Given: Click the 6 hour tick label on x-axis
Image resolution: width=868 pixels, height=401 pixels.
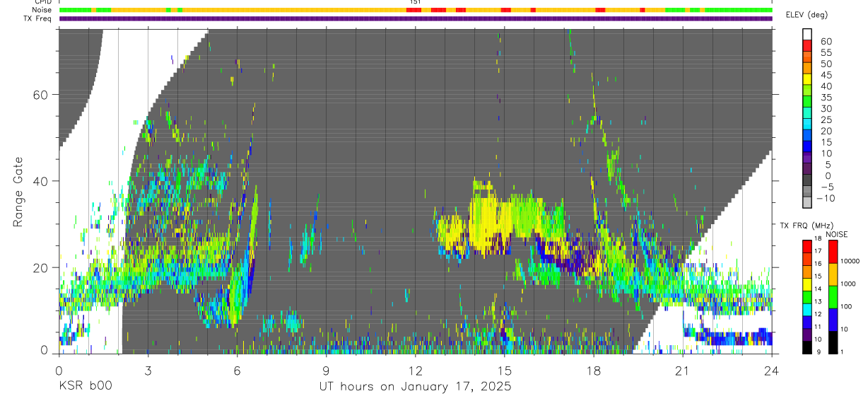Looking at the screenshot, I should pos(237,371).
